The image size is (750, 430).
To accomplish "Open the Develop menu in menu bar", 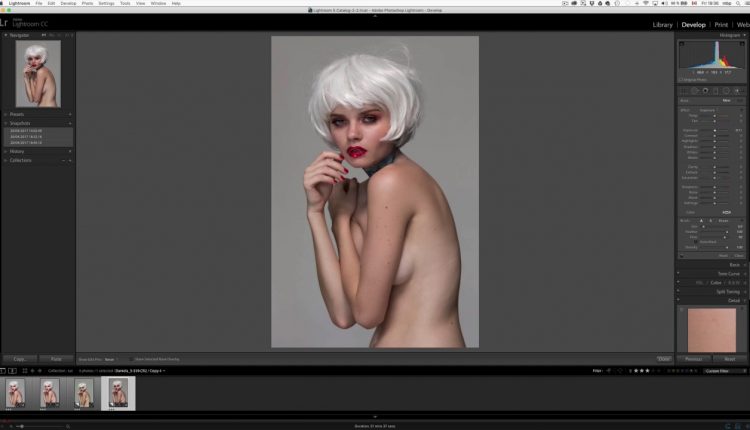I will (68, 3).
